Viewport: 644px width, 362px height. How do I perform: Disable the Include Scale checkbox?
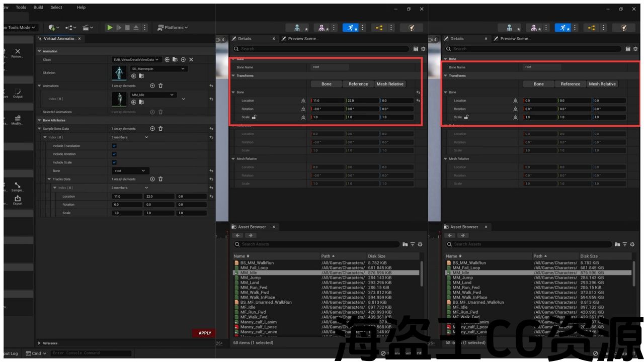click(114, 162)
